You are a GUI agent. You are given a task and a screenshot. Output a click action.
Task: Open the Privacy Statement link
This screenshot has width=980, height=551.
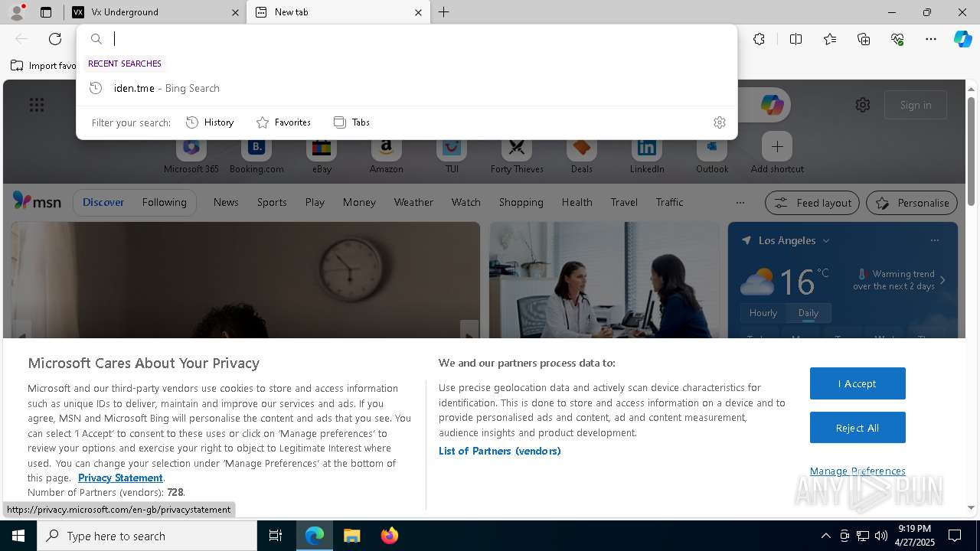[120, 478]
